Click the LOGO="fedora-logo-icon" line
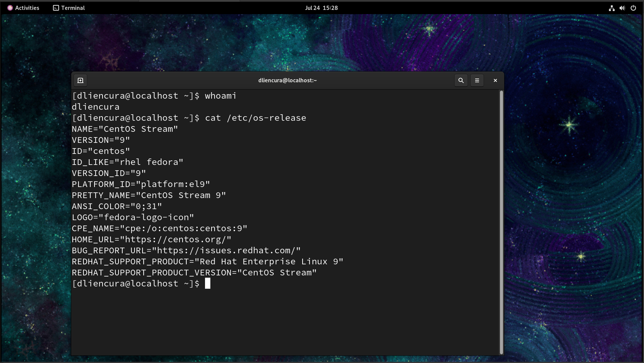 click(133, 217)
